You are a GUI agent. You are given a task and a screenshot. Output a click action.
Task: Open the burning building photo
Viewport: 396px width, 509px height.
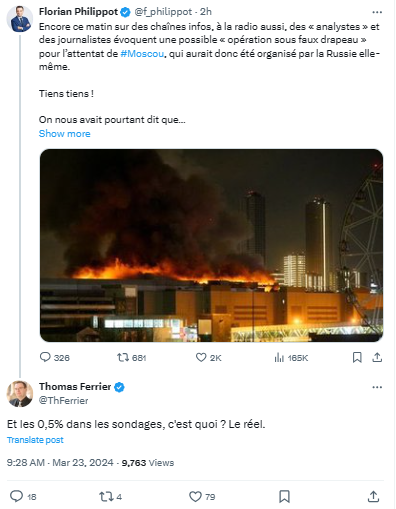coord(211,245)
